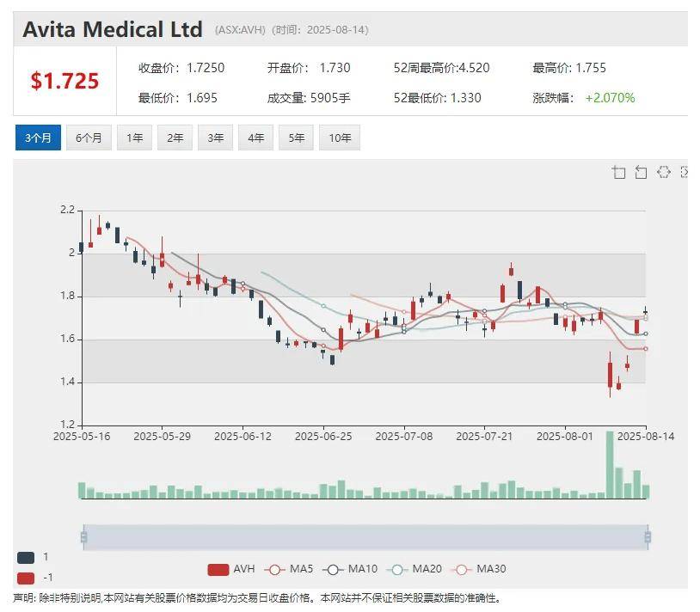Select the 3个月 time range tab
This screenshot has height=612, width=700.
tap(38, 138)
